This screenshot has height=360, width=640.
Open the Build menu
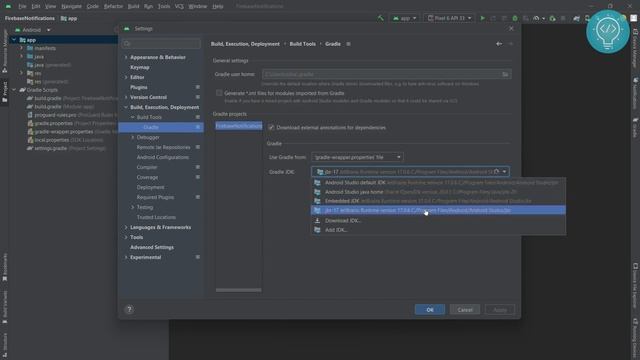click(133, 6)
